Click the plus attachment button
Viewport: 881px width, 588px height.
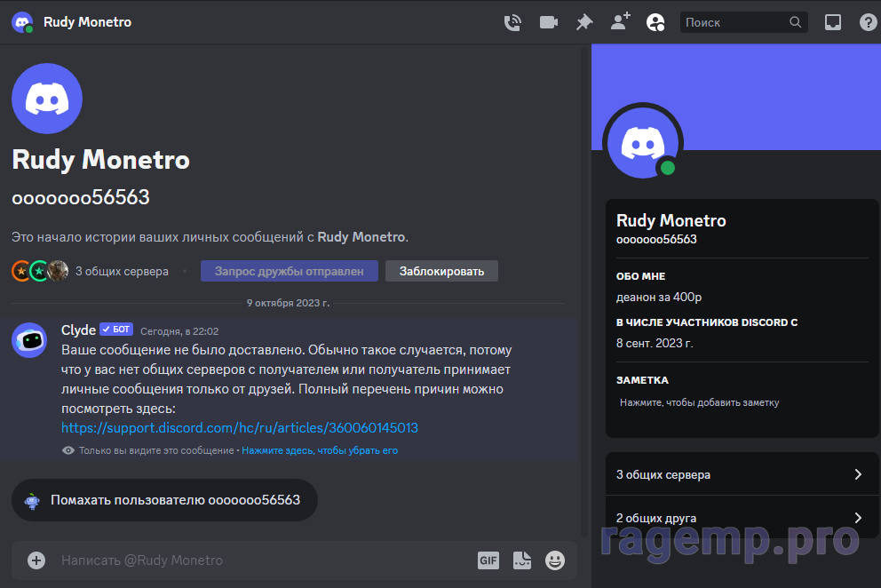(x=36, y=560)
